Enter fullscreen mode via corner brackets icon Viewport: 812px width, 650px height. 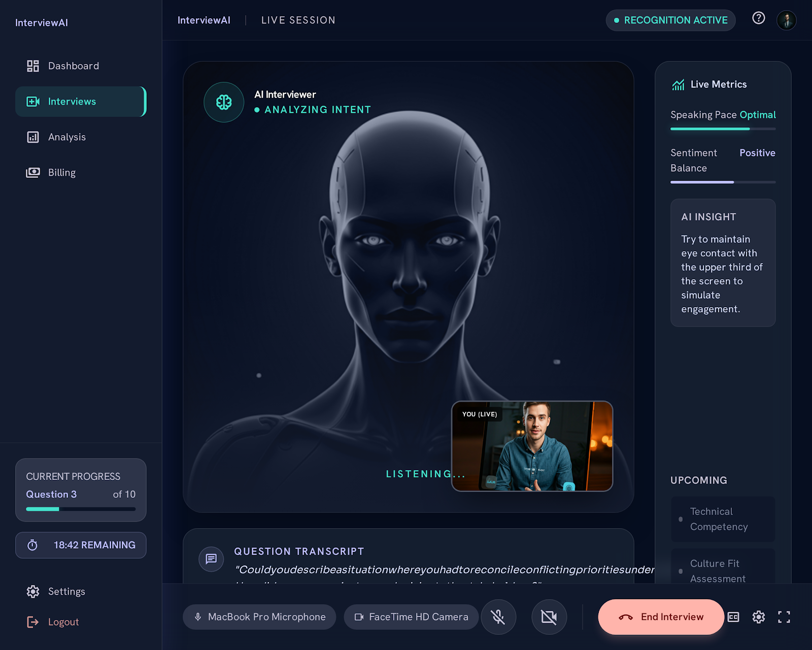784,617
